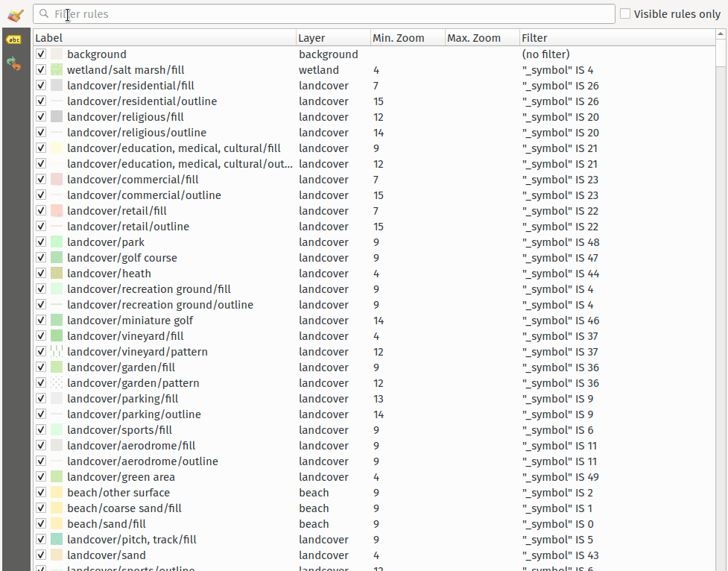Click the landcover/golf course green swatch
Screen dimensions: 728x571
57,258
